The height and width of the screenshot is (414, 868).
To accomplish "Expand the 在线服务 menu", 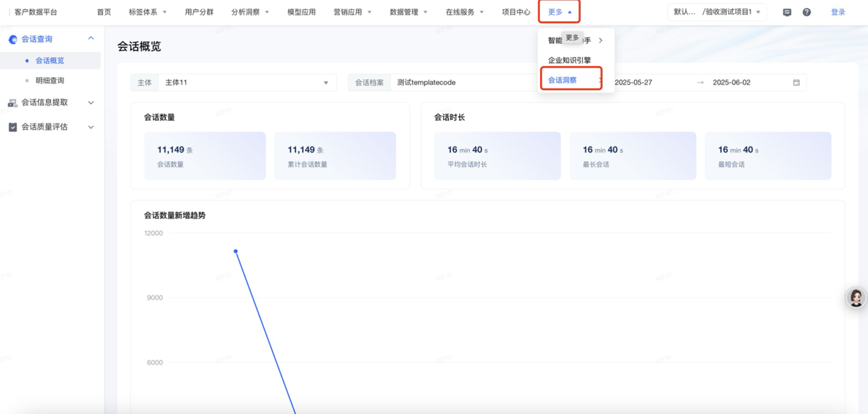I will (x=464, y=12).
